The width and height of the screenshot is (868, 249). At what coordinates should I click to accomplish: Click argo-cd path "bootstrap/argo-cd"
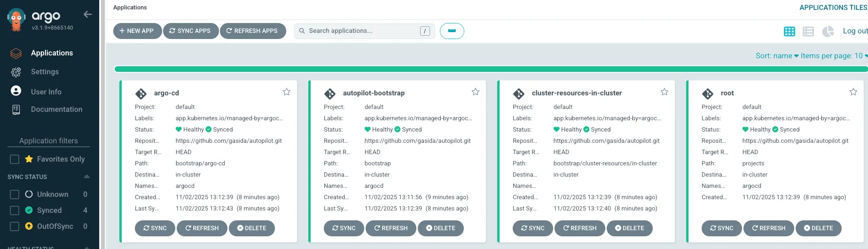point(200,163)
